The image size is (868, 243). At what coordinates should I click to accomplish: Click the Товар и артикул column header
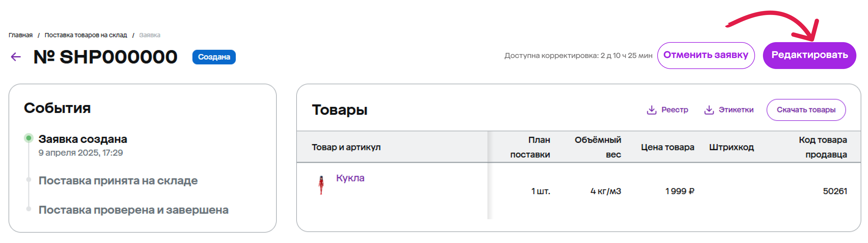pyautogui.click(x=346, y=147)
